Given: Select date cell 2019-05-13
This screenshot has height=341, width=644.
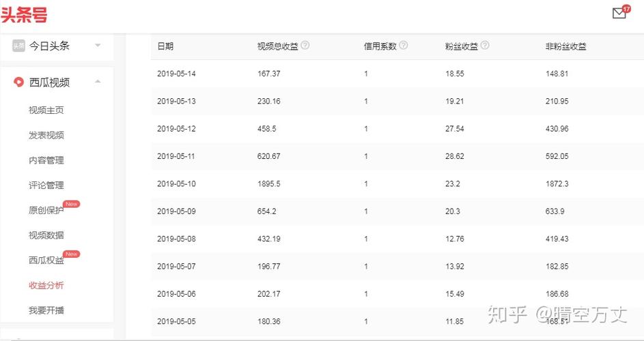Looking at the screenshot, I should pyautogui.click(x=177, y=102).
